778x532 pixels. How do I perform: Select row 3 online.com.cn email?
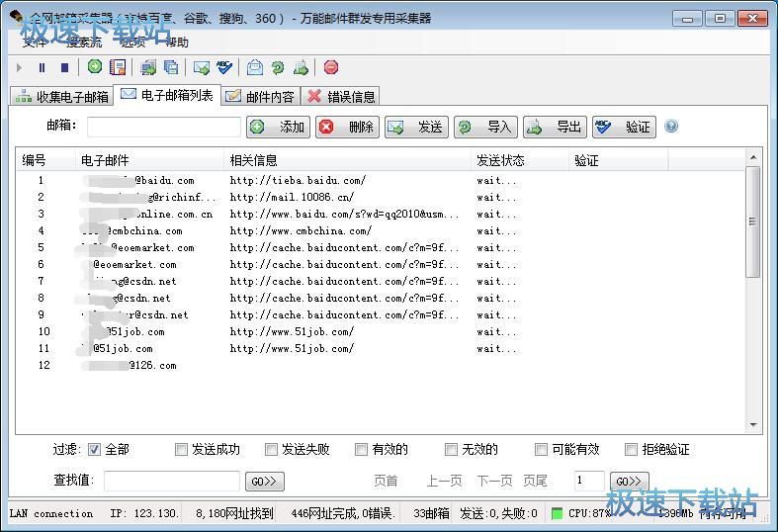point(380,215)
